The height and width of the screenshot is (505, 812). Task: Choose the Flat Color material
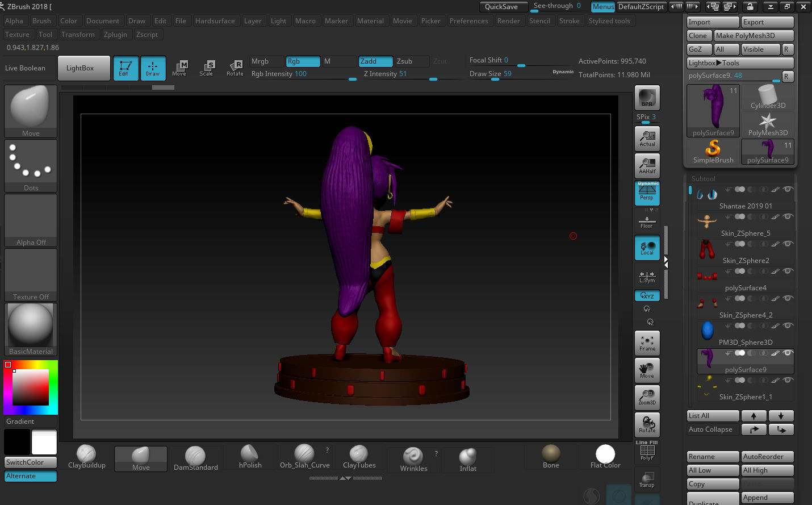pyautogui.click(x=605, y=457)
